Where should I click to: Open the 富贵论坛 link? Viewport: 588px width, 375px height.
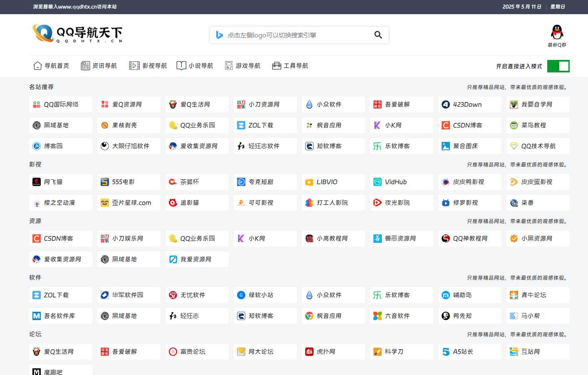[x=197, y=352]
